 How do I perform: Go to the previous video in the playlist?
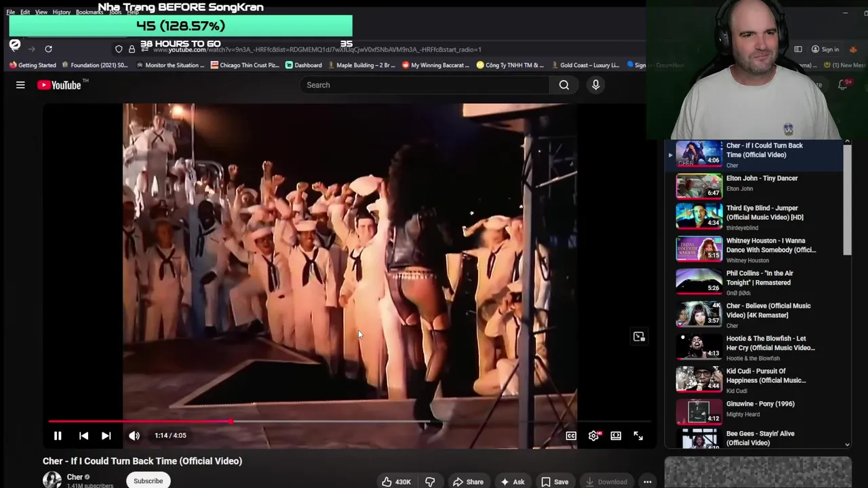pos(83,436)
